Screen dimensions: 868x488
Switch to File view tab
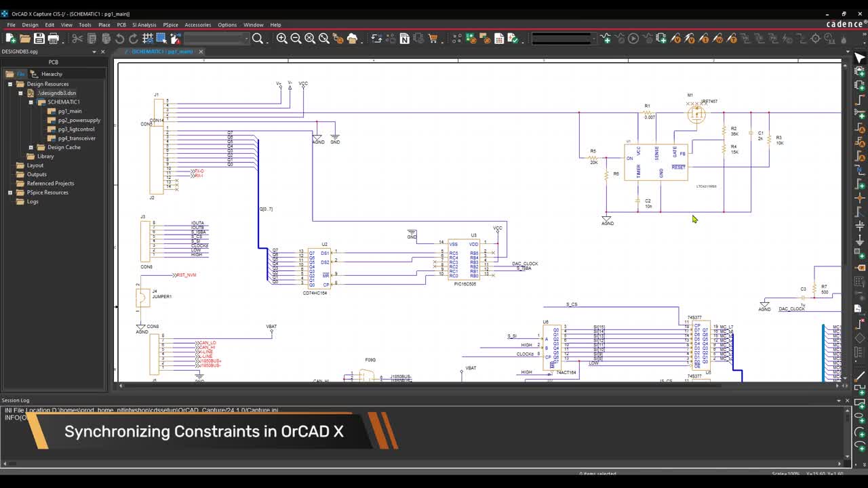click(x=16, y=74)
